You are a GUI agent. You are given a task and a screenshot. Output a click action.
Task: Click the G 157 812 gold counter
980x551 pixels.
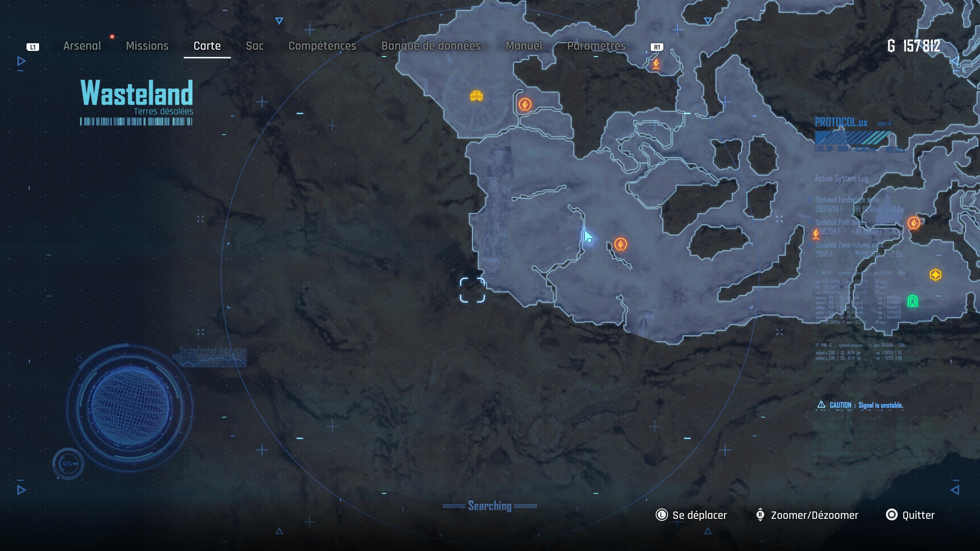[x=914, y=46]
